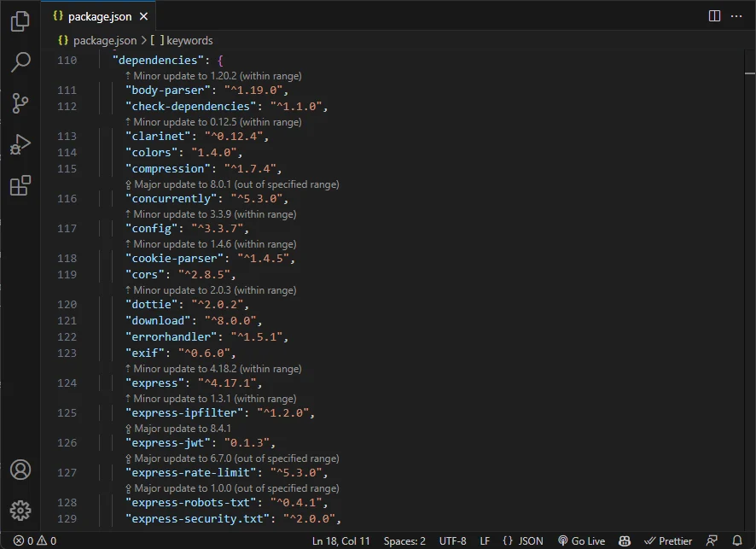Open the errors and warnings indicator
Viewport: 756px width, 549px height.
coord(35,540)
